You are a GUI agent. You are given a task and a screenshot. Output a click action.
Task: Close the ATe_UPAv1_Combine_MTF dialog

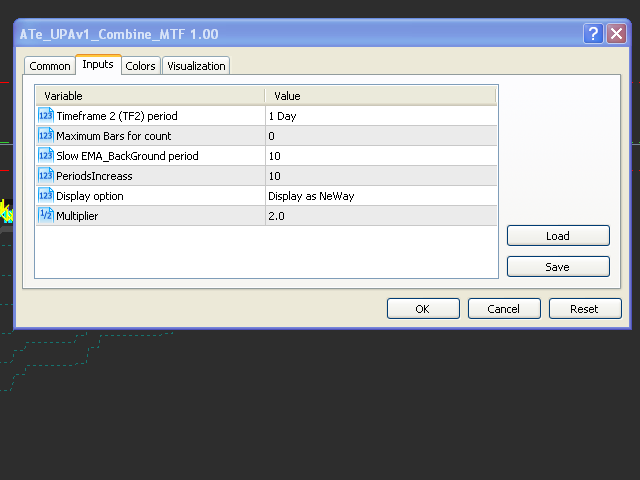(616, 34)
